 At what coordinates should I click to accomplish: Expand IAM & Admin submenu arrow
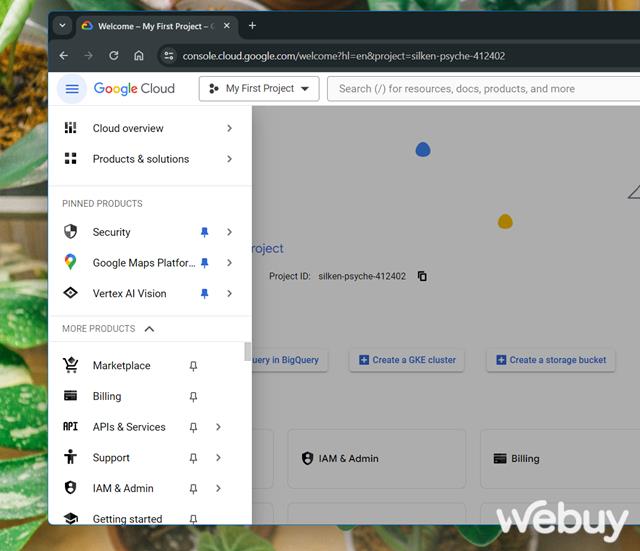tap(218, 488)
